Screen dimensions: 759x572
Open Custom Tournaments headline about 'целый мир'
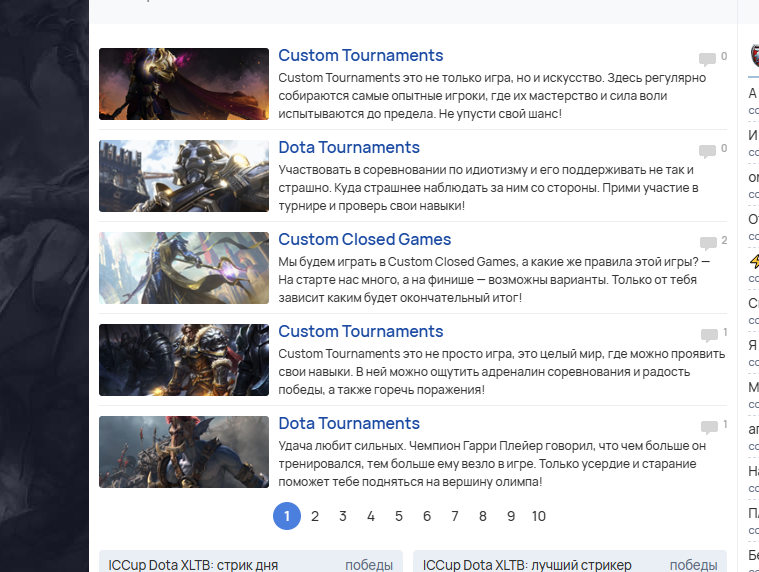tap(361, 331)
